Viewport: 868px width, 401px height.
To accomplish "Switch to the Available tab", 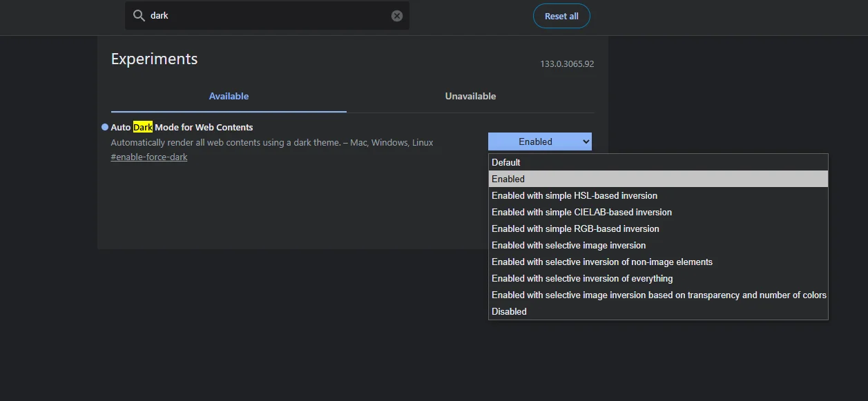I will (229, 97).
